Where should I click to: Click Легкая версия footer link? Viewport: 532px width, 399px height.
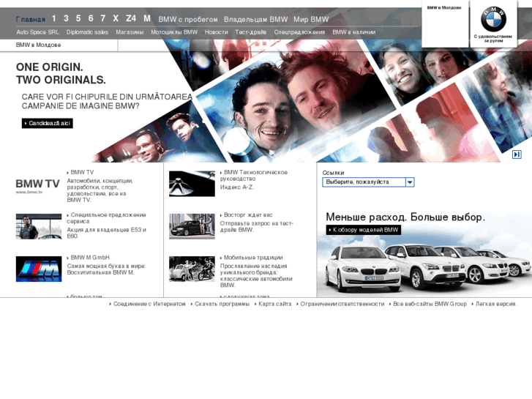pos(495,304)
